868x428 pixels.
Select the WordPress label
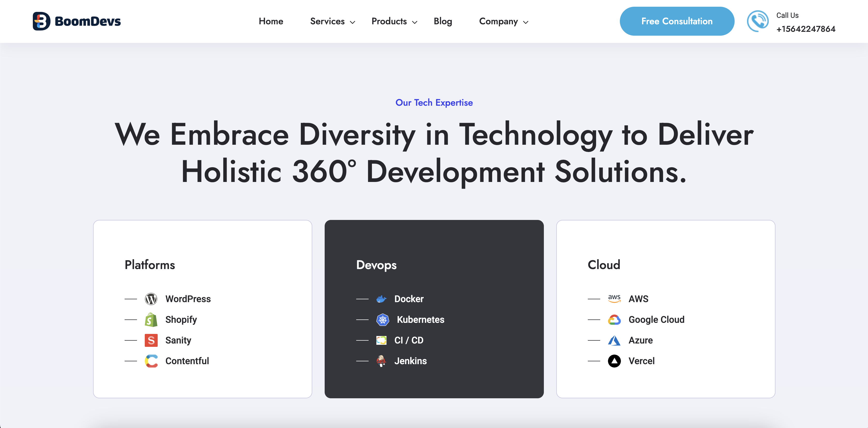click(188, 299)
